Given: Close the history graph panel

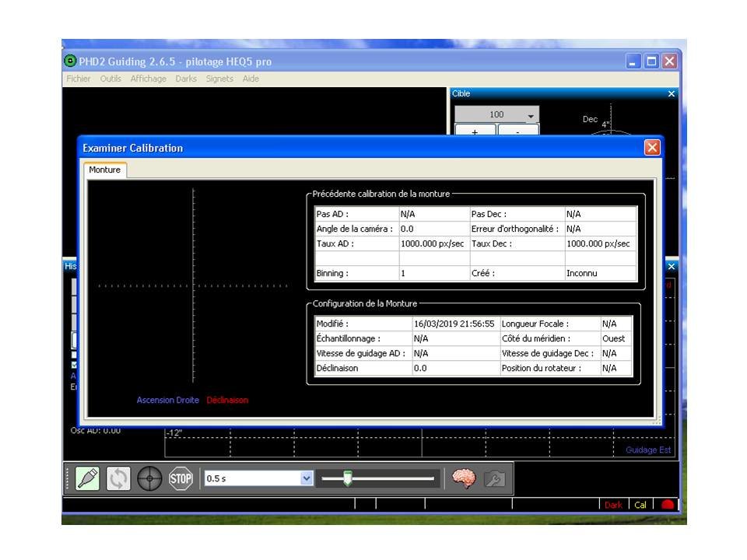Looking at the screenshot, I should point(672,266).
